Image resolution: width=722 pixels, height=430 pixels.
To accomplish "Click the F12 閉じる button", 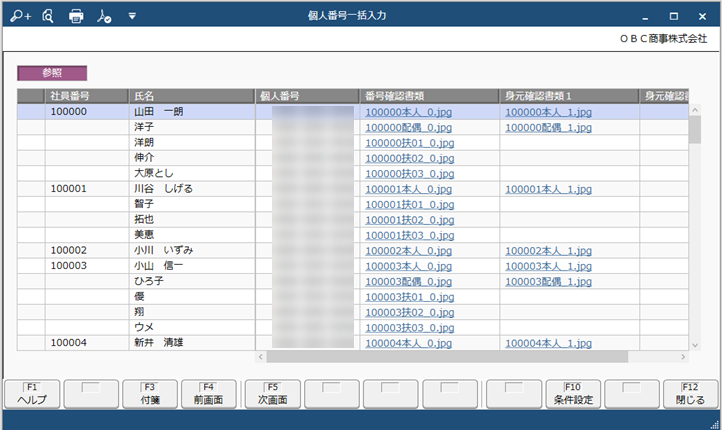I will click(690, 394).
